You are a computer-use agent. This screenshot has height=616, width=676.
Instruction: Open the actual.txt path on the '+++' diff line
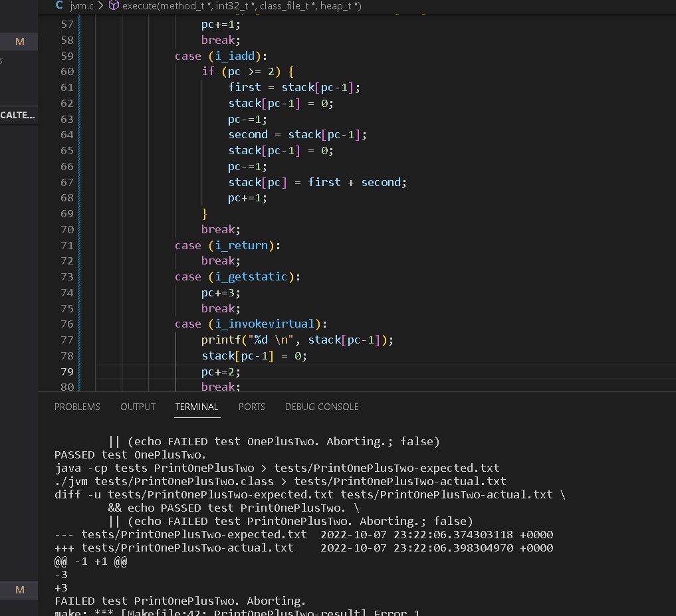187,548
